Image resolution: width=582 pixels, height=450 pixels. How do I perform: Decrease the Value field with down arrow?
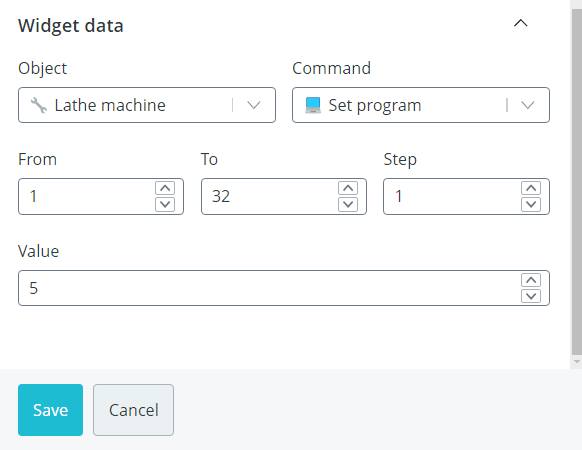[x=531, y=296]
